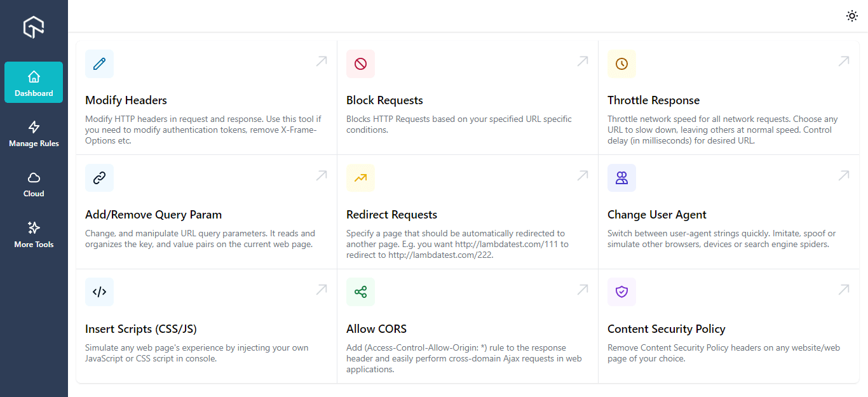Open Throttle Response via its corner arrow
The image size is (868, 397).
pos(844,61)
